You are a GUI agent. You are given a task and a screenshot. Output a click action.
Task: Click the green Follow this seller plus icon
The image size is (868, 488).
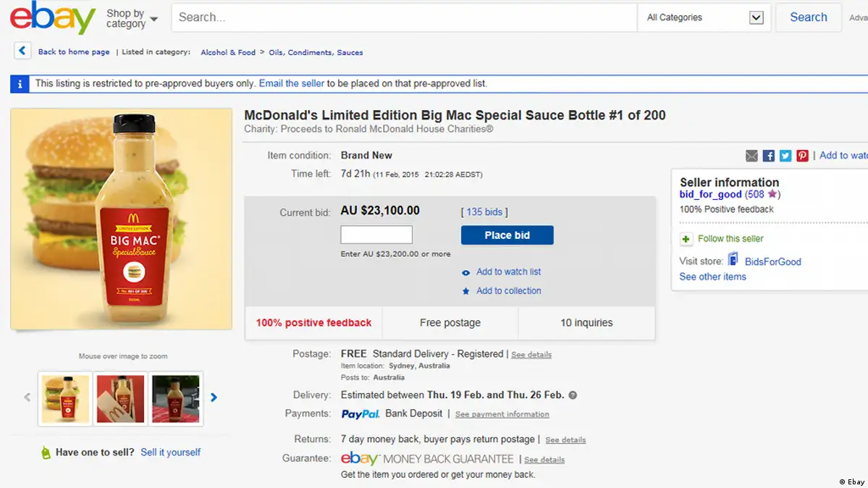click(686, 239)
